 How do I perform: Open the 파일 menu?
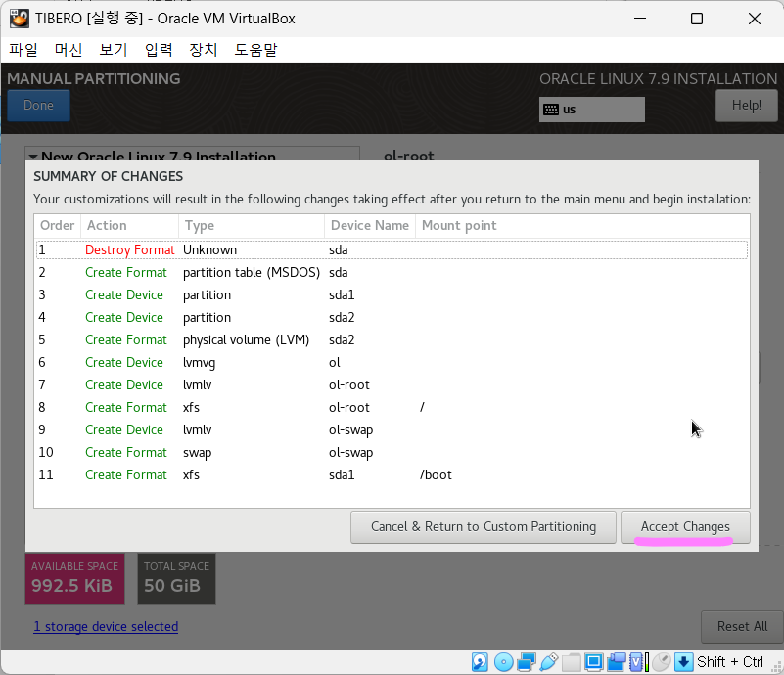[x=23, y=50]
